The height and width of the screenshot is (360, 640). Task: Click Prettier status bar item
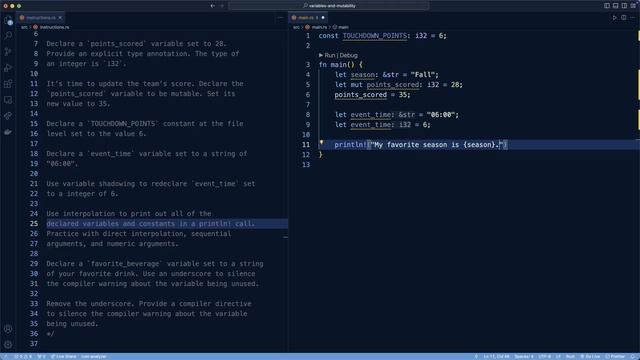(x=615, y=356)
